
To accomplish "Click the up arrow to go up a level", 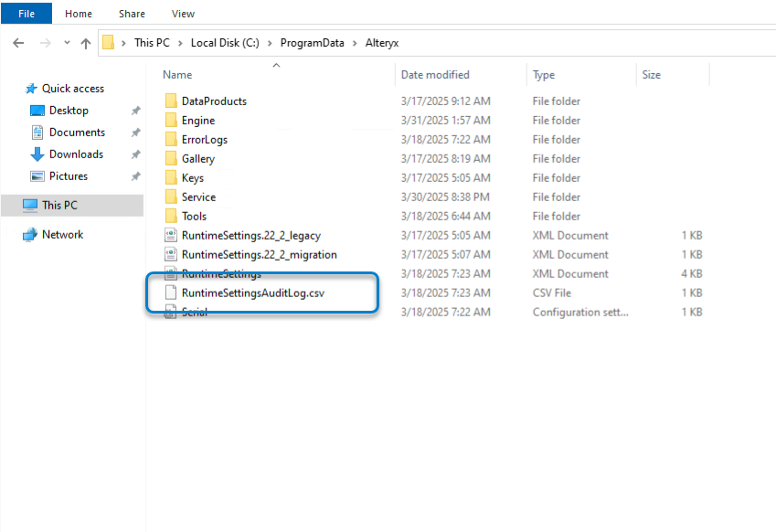I will [x=85, y=42].
